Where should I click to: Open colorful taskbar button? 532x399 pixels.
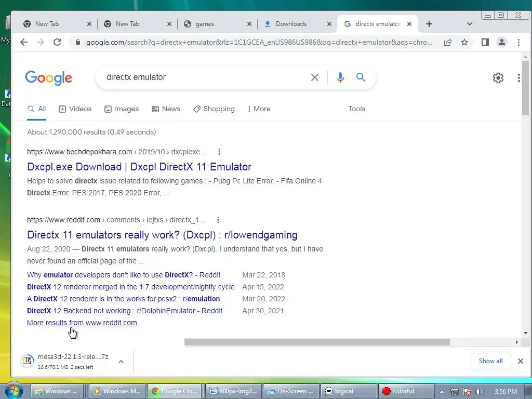click(406, 391)
